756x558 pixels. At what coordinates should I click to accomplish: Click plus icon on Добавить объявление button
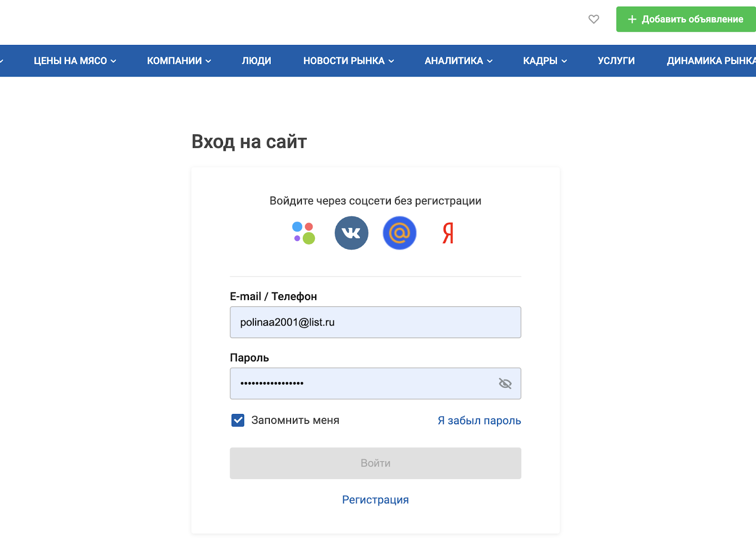point(632,19)
